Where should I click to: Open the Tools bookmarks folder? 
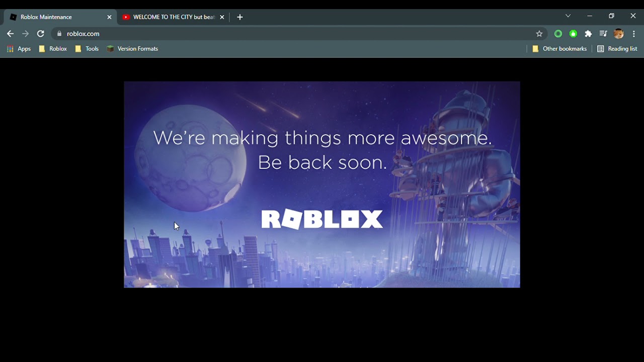[87, 49]
